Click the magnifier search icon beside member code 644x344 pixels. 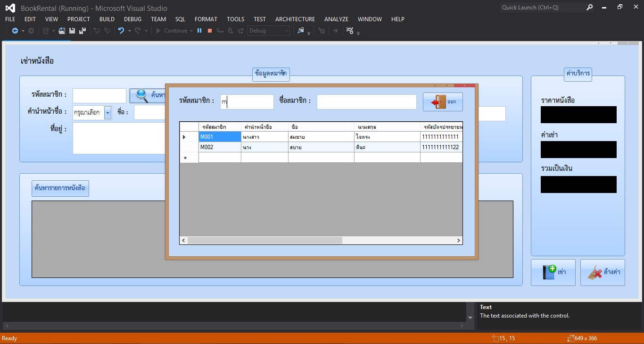142,95
